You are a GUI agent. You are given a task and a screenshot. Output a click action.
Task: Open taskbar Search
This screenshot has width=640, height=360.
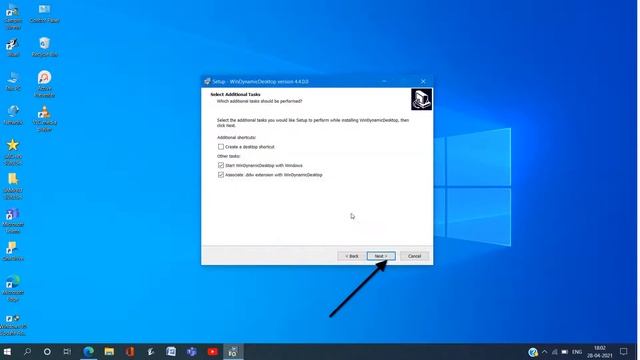(27, 351)
